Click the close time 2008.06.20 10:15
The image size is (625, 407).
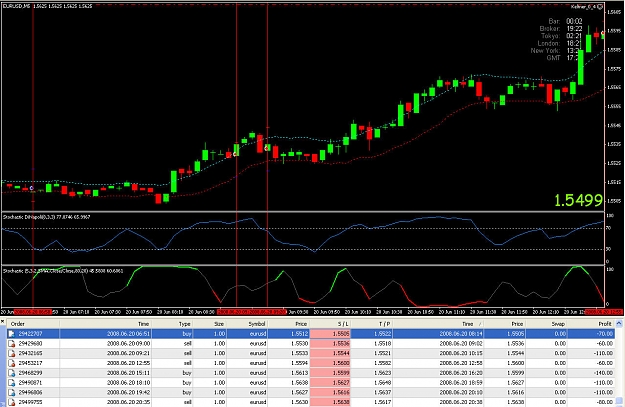(461, 354)
